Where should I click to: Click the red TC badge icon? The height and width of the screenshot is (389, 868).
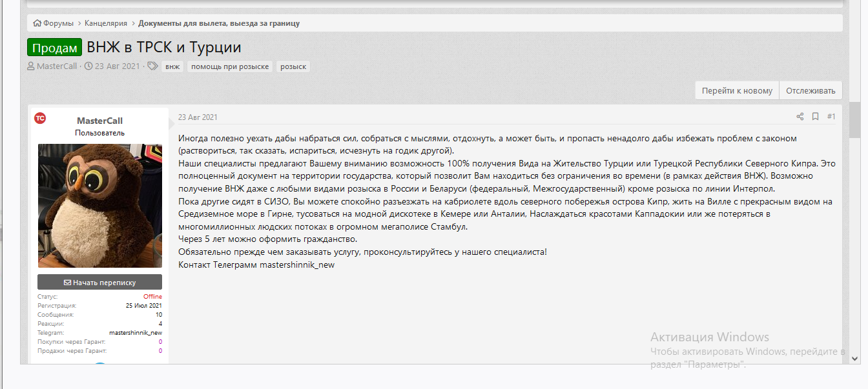coord(40,118)
